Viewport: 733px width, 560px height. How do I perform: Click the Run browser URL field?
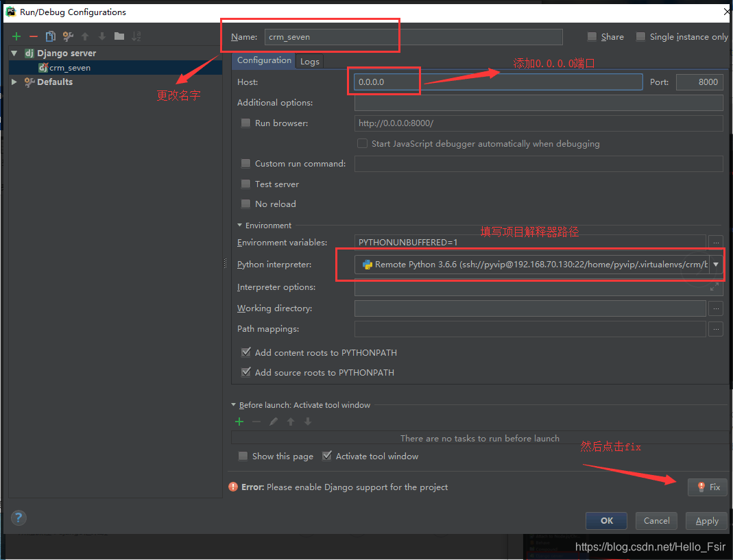538,123
